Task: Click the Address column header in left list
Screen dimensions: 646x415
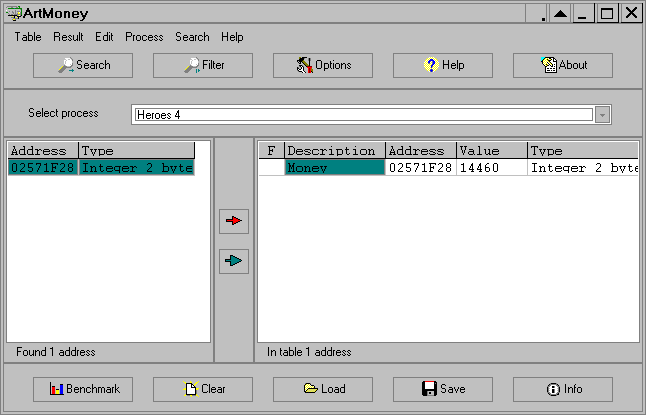Action: (43, 150)
